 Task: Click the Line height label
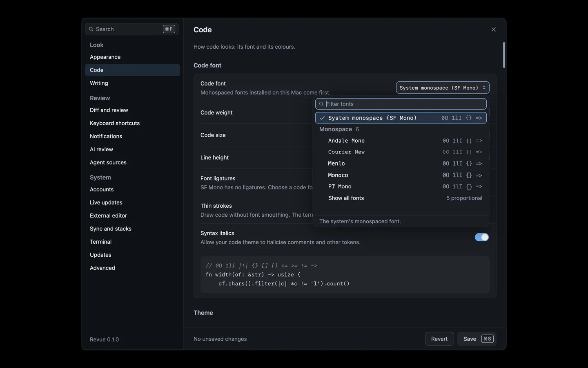[214, 157]
